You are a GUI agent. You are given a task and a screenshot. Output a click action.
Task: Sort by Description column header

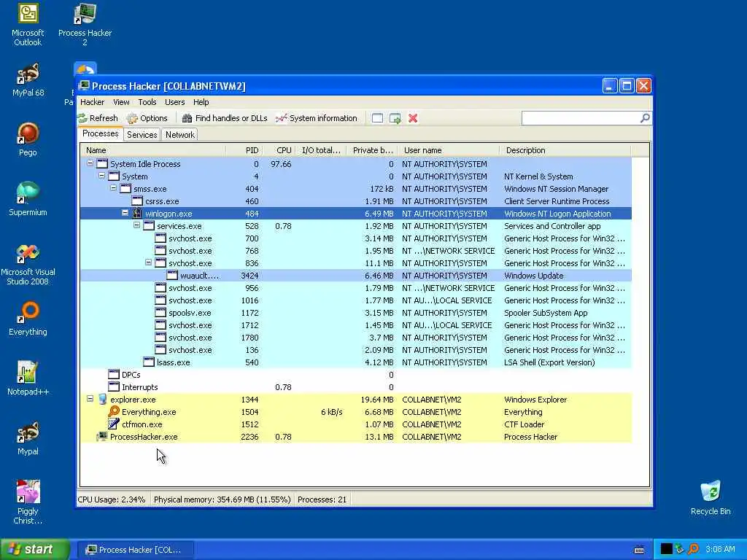(x=565, y=150)
